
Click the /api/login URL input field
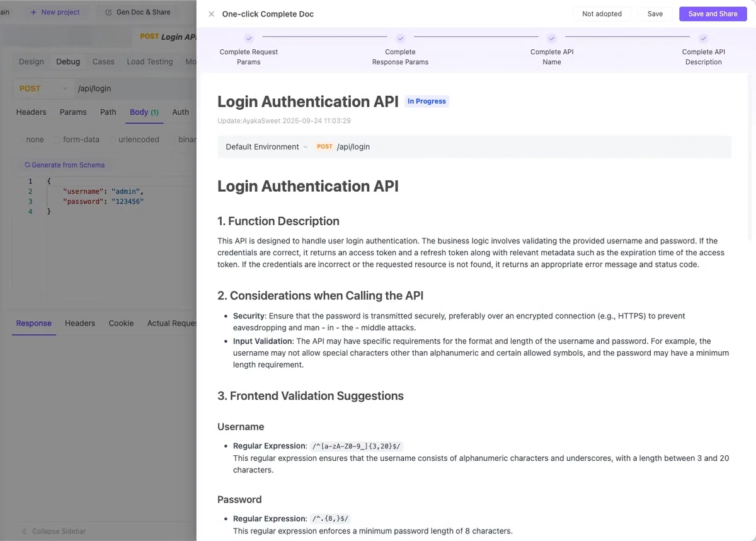tap(135, 89)
